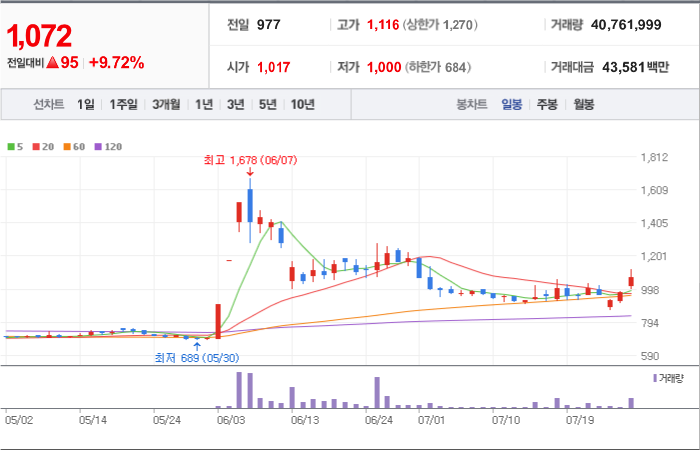This screenshot has width=700, height=450.
Task: Click the +9.72% change rate
Action: [117, 63]
